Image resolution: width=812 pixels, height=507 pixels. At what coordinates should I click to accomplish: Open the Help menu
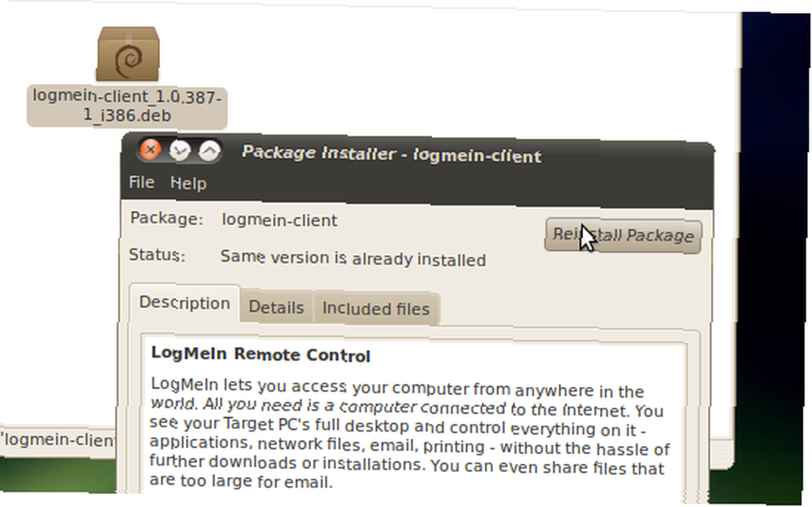[188, 184]
